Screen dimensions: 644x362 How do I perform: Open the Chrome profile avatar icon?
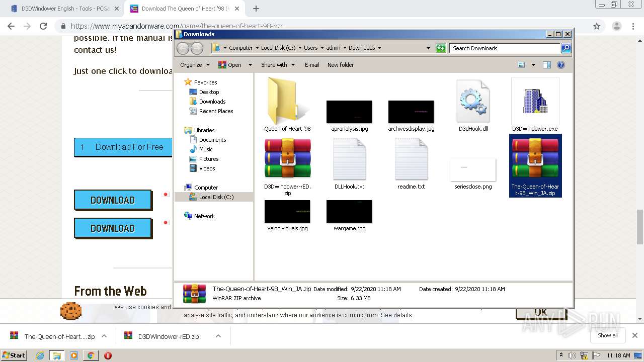point(616,26)
